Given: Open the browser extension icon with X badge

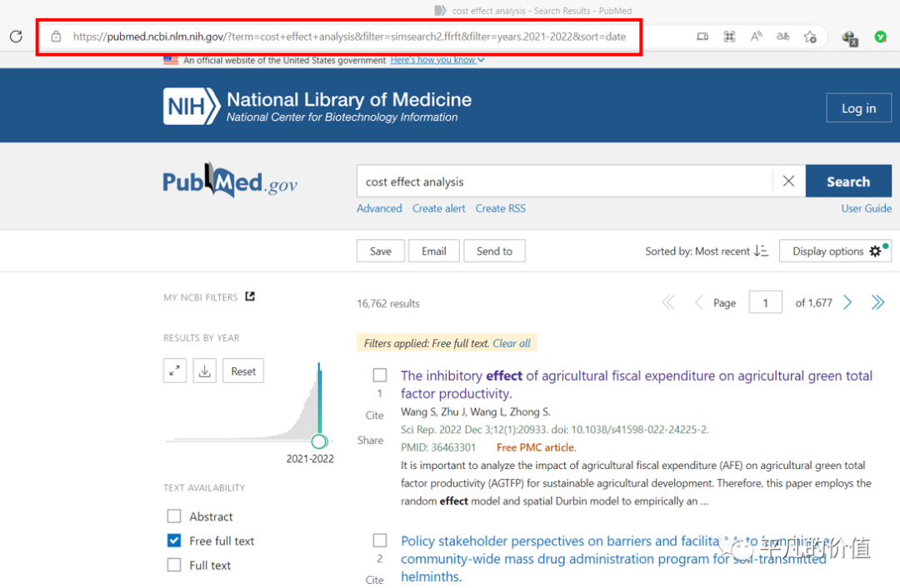Looking at the screenshot, I should click(849, 37).
